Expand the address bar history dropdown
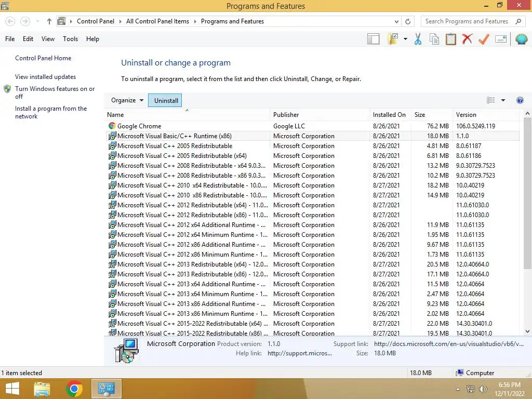Image resolution: width=532 pixels, height=399 pixels. [x=396, y=21]
